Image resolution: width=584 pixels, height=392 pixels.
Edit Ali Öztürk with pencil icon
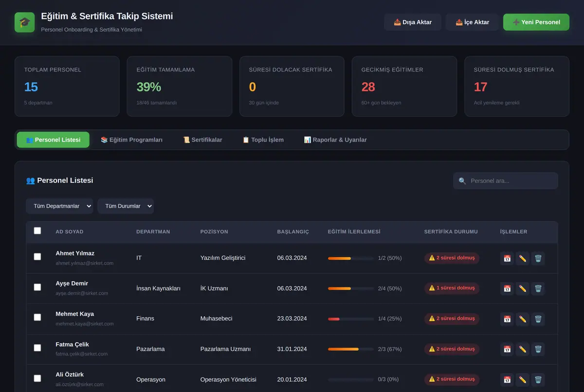click(x=523, y=380)
